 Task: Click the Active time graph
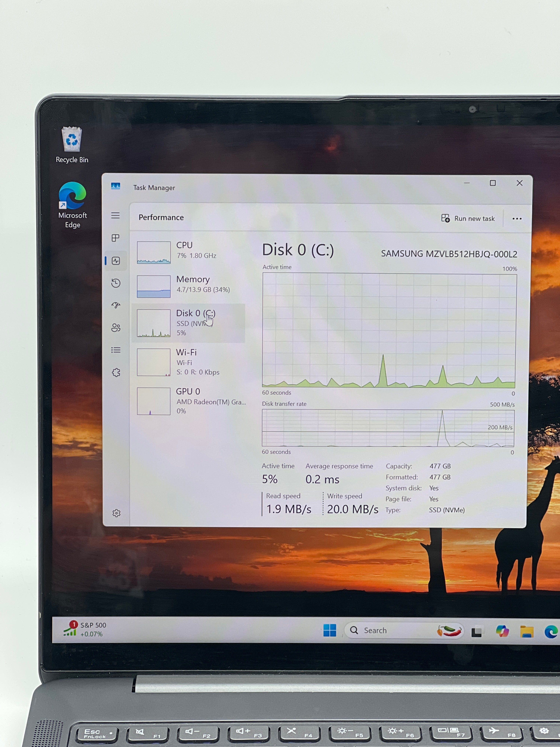pos(389,330)
